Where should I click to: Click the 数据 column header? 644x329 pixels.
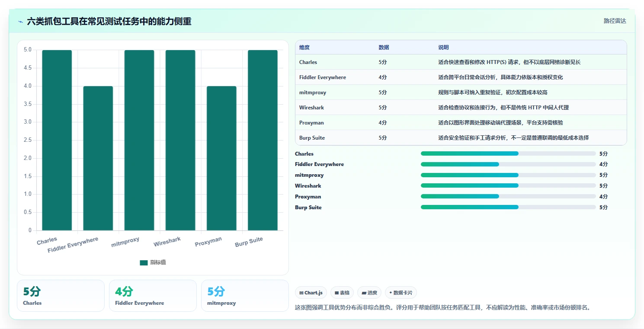click(x=384, y=48)
